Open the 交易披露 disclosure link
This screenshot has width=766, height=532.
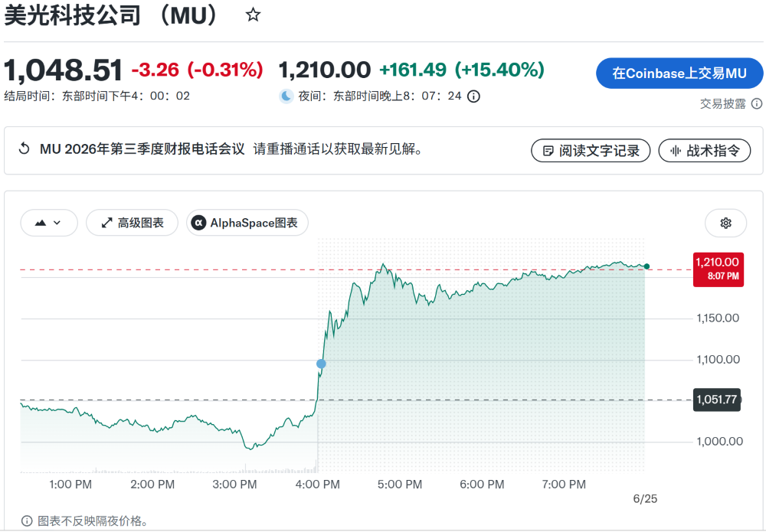click(x=722, y=103)
